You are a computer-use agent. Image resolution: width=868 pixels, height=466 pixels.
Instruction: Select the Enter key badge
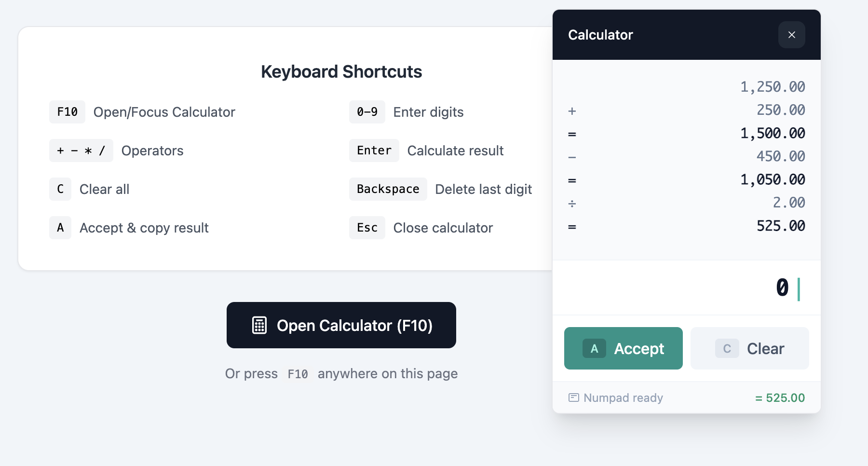pyautogui.click(x=374, y=150)
